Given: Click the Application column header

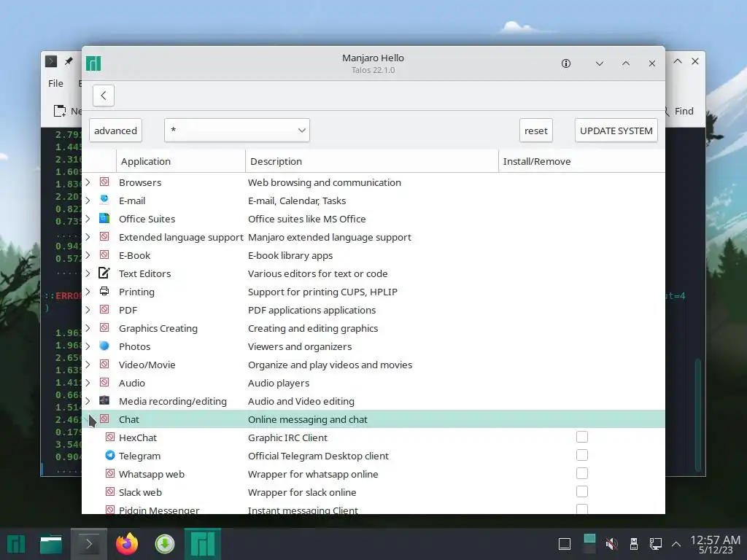Looking at the screenshot, I should [181, 161].
